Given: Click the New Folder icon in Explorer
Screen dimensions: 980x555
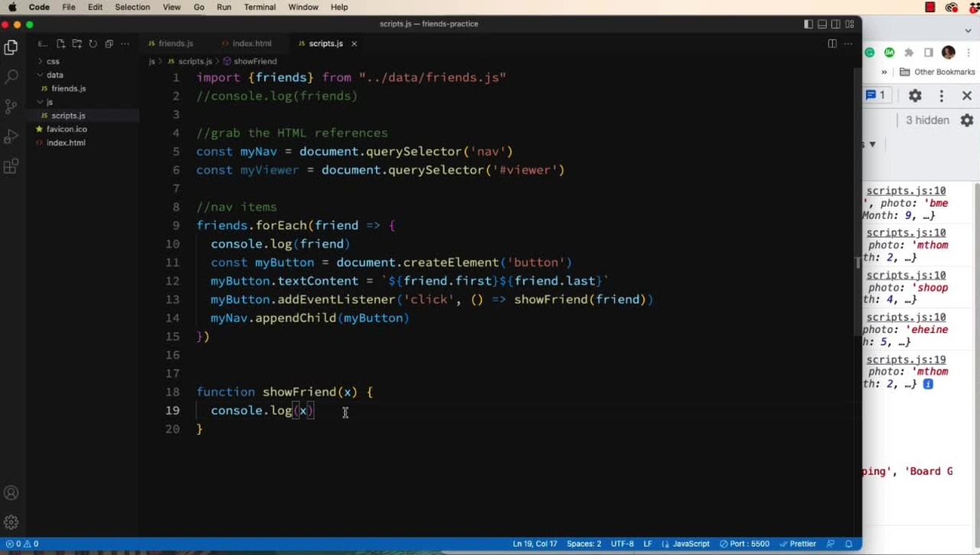Looking at the screenshot, I should pyautogui.click(x=77, y=44).
